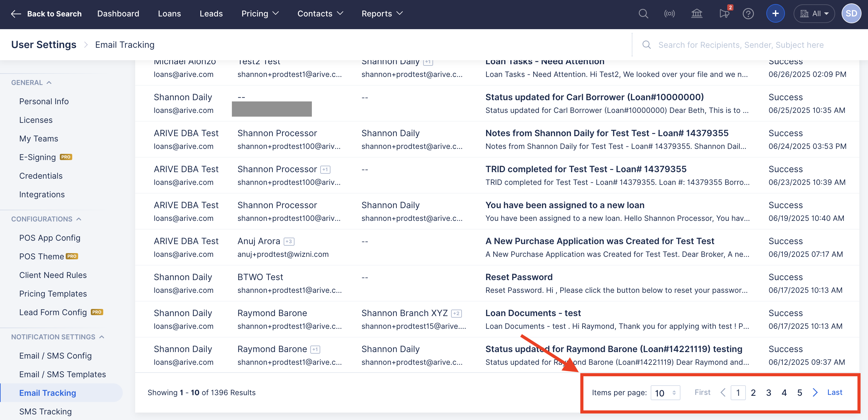This screenshot has height=420, width=868.
Task: Select SMS Tracking in the sidebar
Action: 46,411
